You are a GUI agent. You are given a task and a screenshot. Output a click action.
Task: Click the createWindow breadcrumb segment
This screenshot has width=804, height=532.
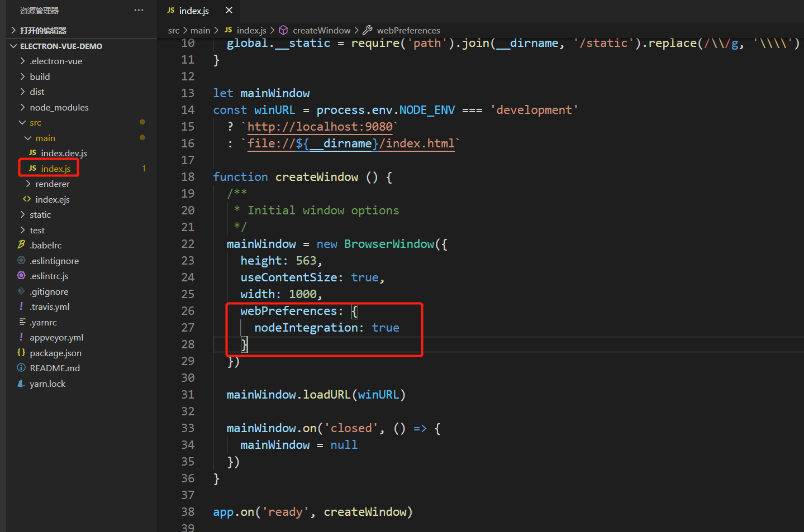(321, 30)
